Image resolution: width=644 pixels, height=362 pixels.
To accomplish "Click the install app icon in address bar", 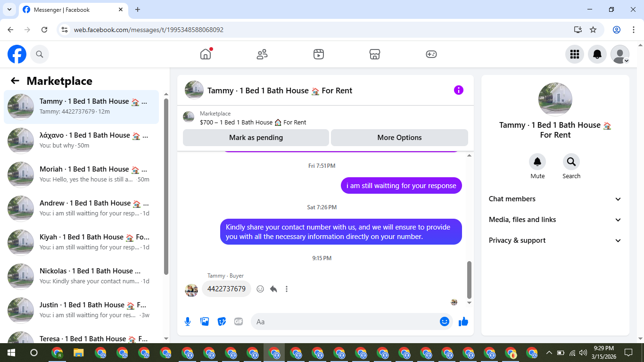I will point(578,30).
